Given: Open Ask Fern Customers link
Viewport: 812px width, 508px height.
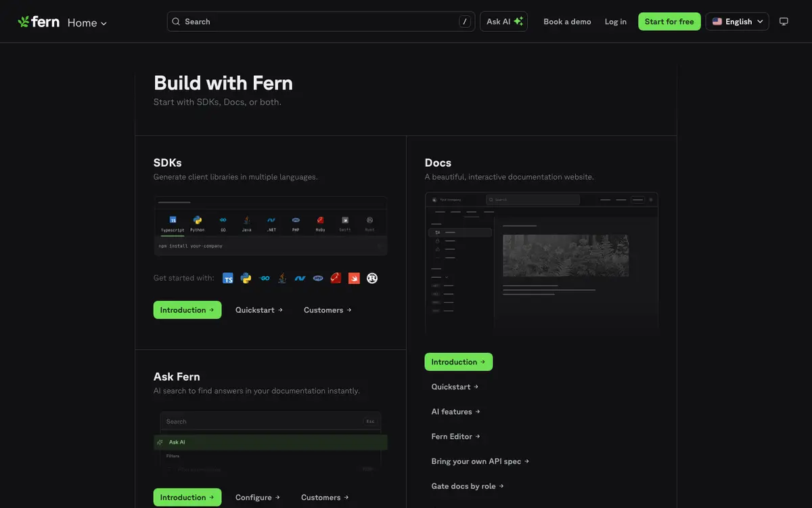Looking at the screenshot, I should [x=325, y=497].
